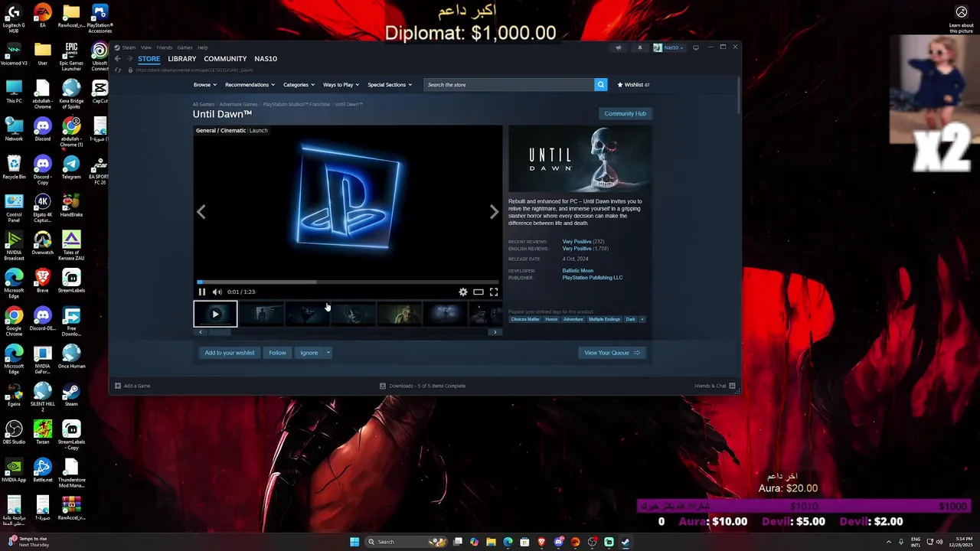This screenshot has width=980, height=551.
Task: Click View Your Queue button
Action: (x=612, y=353)
